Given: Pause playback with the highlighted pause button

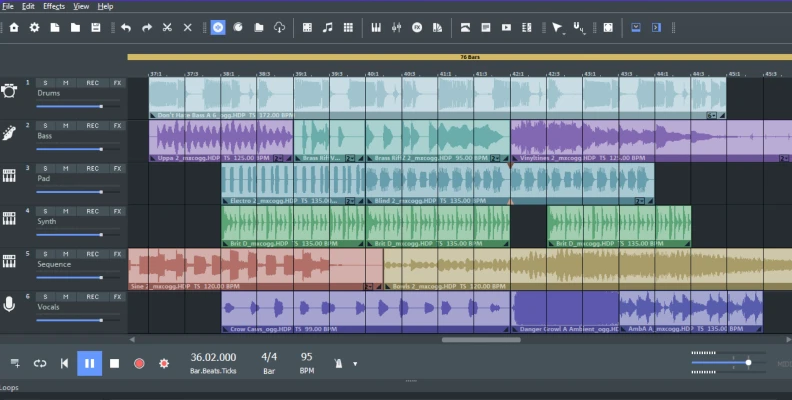Looking at the screenshot, I should [x=89, y=363].
